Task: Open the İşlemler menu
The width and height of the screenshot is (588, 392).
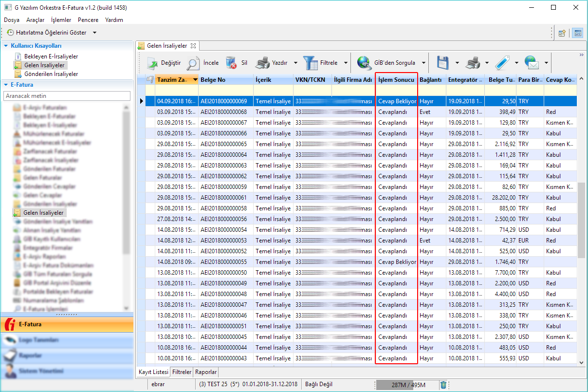Action: click(61, 20)
